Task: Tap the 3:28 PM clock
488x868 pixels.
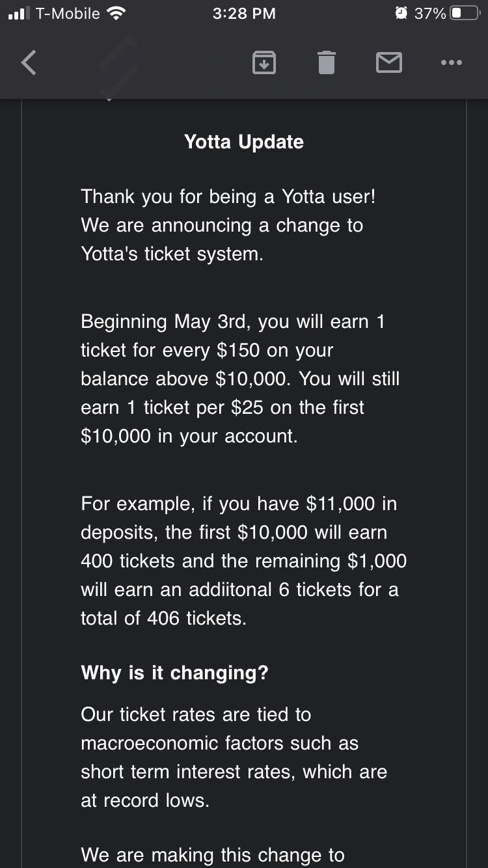Action: 244,14
